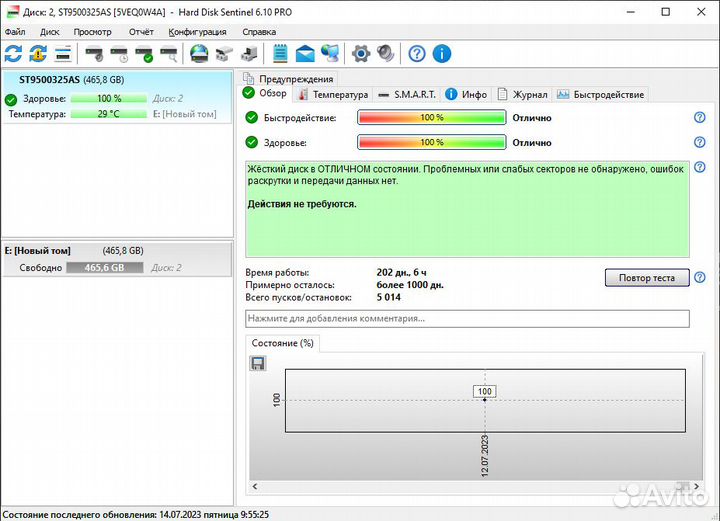
Task: Click the E: [Новый том] label beside Температура
Action: pyautogui.click(x=185, y=114)
